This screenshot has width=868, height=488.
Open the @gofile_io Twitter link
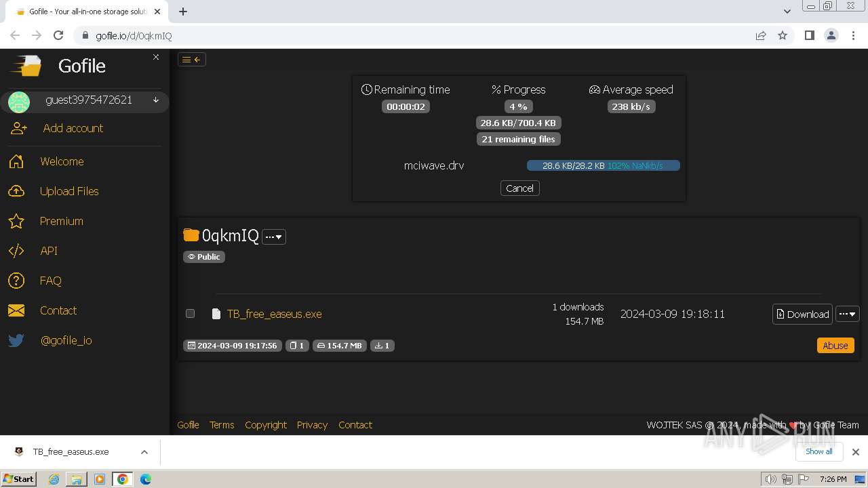pyautogui.click(x=66, y=340)
